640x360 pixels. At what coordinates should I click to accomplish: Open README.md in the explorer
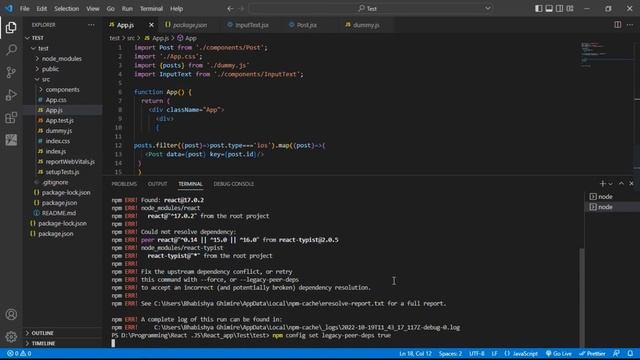point(62,213)
